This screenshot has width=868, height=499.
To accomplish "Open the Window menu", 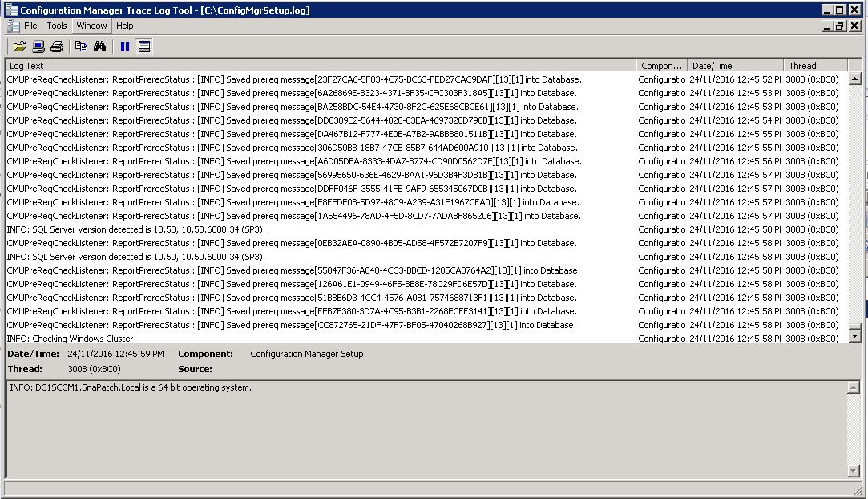I will point(92,26).
